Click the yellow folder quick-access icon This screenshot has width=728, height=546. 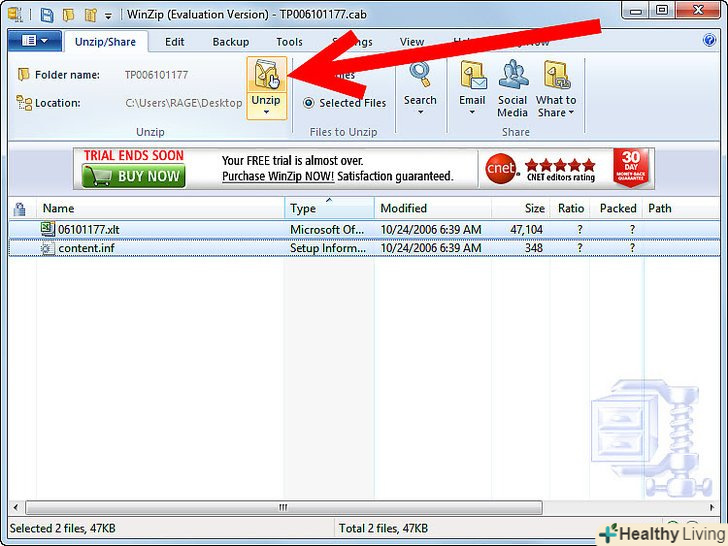pos(68,15)
